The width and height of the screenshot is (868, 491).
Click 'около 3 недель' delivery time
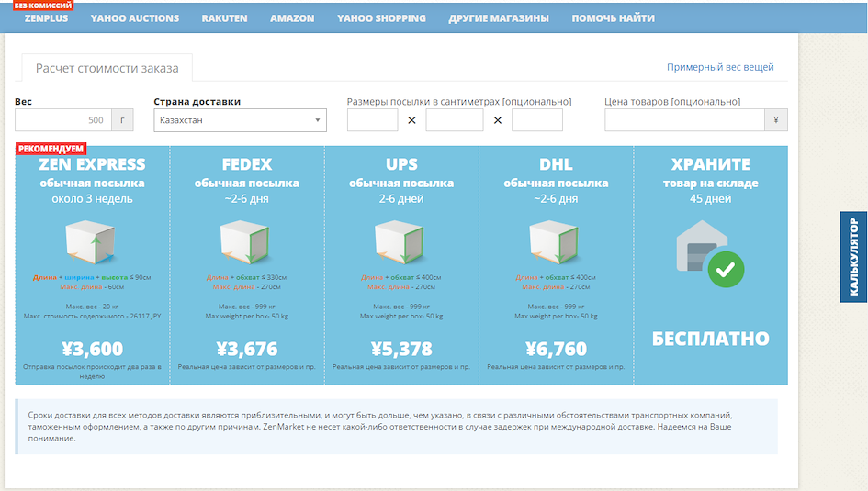click(x=92, y=199)
